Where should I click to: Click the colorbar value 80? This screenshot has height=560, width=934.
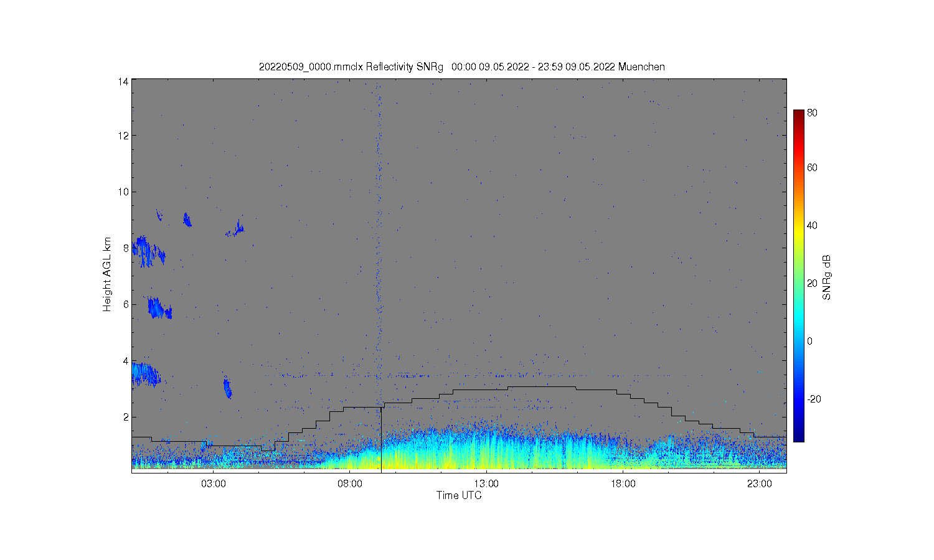(x=812, y=113)
